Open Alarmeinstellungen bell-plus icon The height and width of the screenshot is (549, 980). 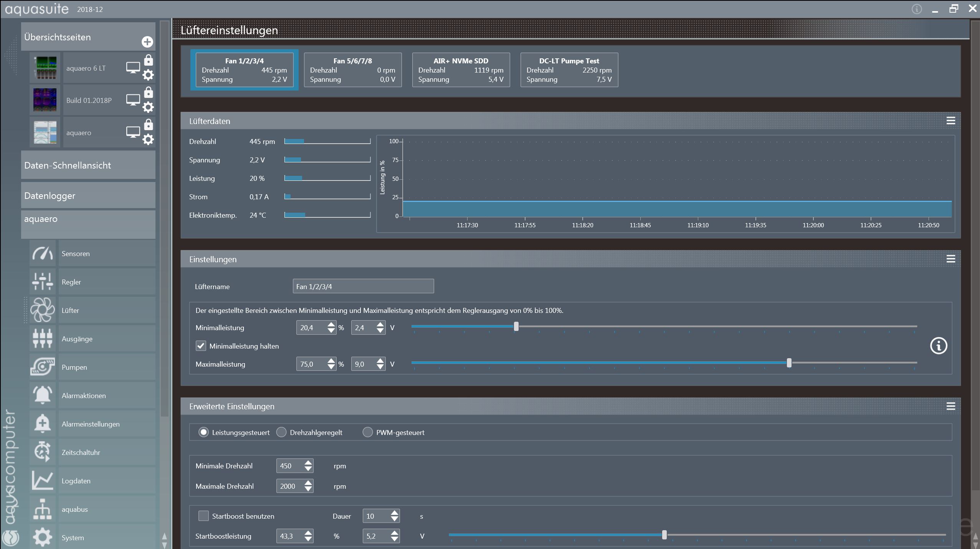[43, 424]
